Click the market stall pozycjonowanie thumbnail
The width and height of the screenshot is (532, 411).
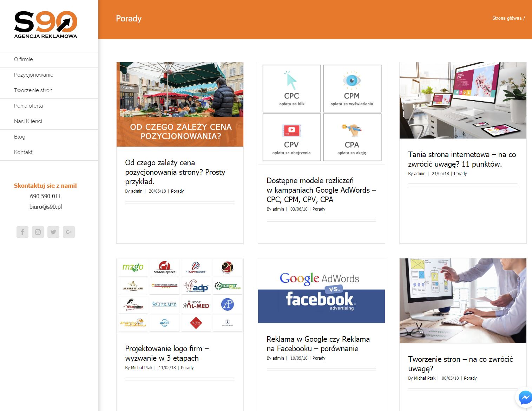click(180, 104)
